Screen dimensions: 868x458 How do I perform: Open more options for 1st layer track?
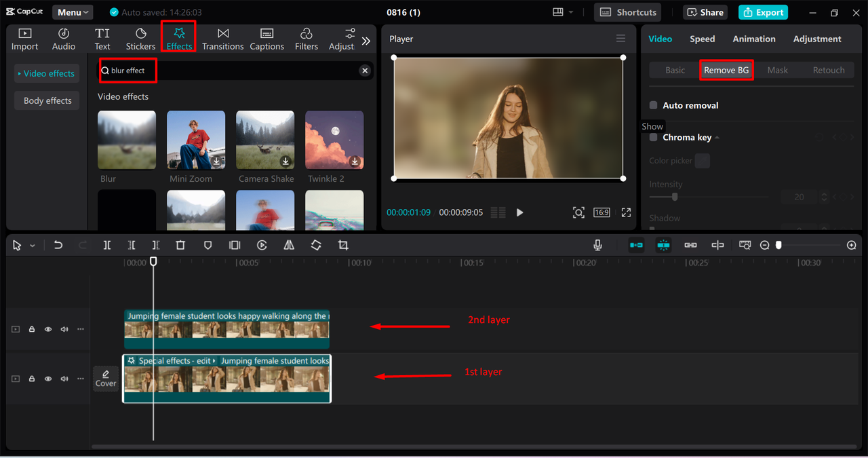point(81,379)
